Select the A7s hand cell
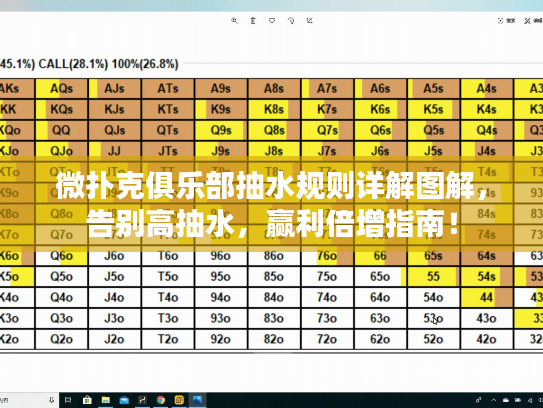Screen dimensions: 543x408 click(327, 89)
